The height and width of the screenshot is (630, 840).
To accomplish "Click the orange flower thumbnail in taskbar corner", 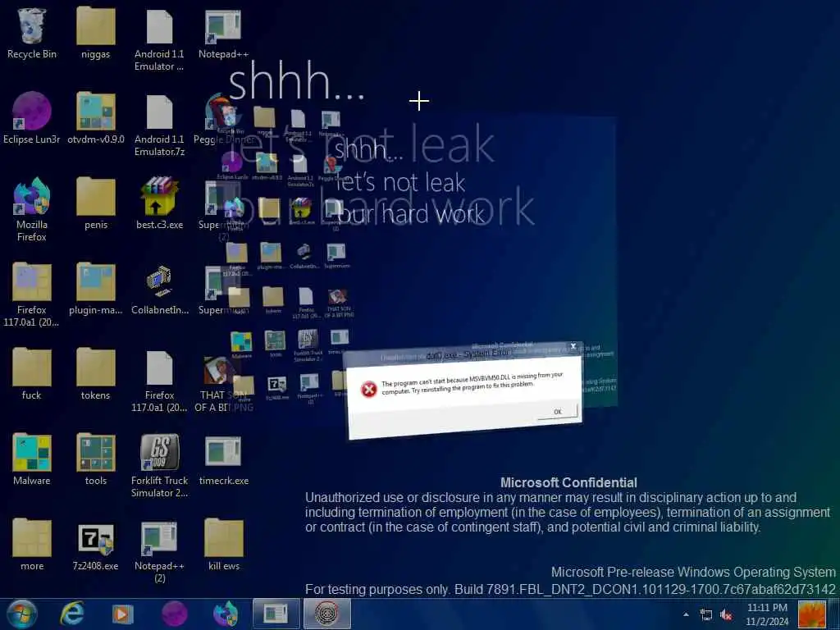I will pos(811,614).
